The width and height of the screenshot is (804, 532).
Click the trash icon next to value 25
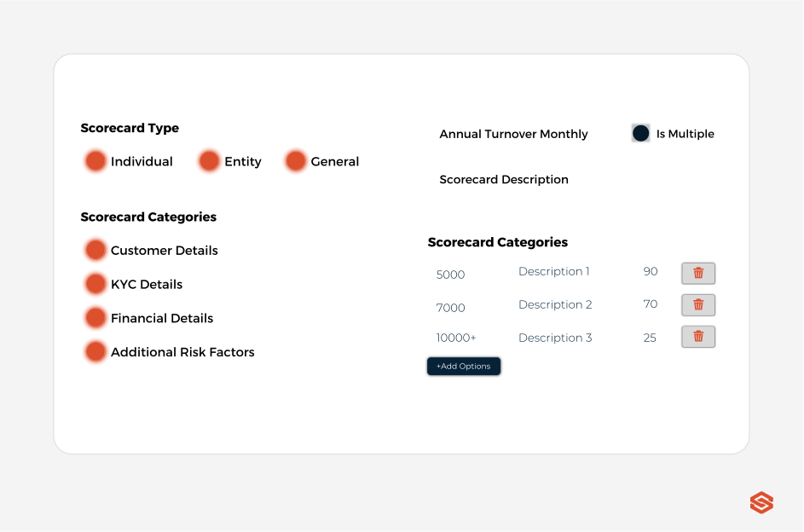(697, 336)
